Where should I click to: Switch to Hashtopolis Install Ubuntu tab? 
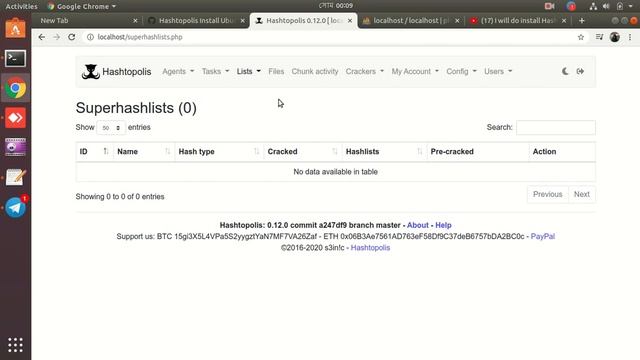point(196,20)
